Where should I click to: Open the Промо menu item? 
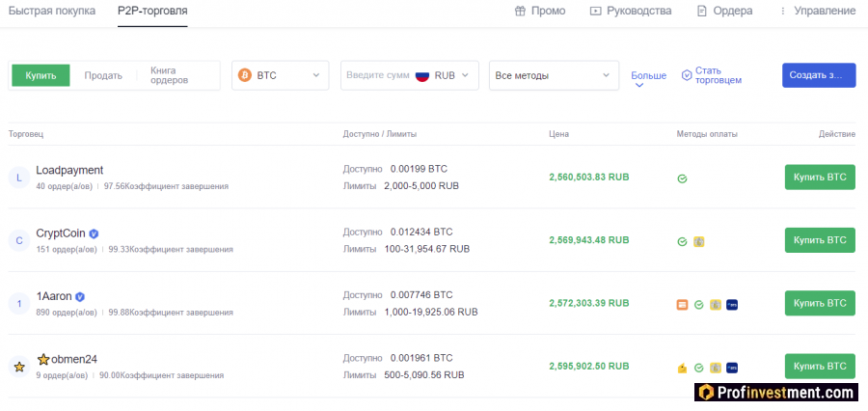(x=540, y=11)
